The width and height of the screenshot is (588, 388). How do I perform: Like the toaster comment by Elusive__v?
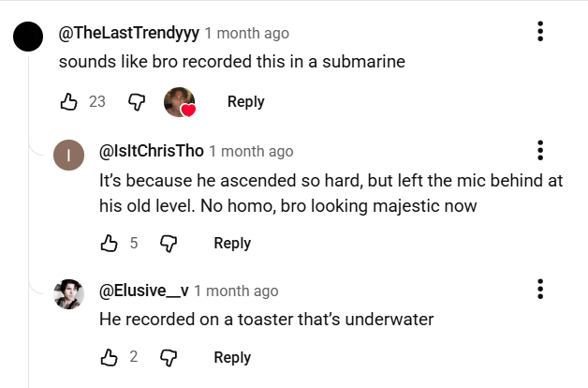pos(109,357)
